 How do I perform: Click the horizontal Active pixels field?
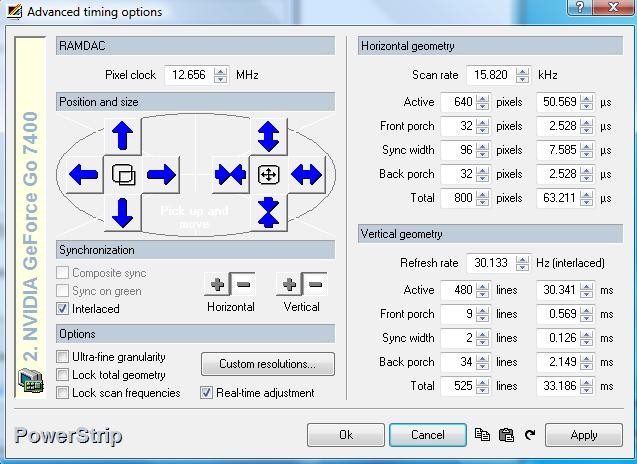tap(457, 102)
